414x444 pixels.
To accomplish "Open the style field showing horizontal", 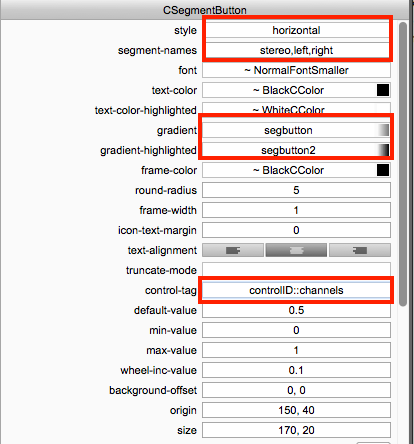I will pyautogui.click(x=296, y=30).
